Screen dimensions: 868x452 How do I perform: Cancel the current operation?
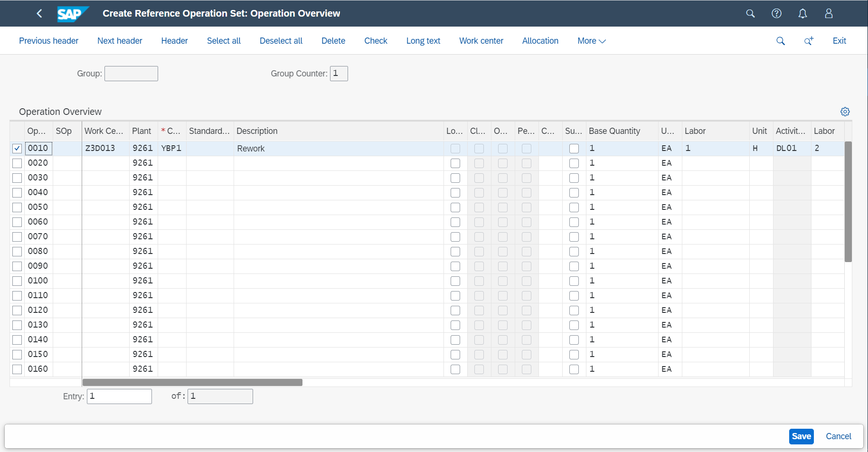pyautogui.click(x=838, y=436)
